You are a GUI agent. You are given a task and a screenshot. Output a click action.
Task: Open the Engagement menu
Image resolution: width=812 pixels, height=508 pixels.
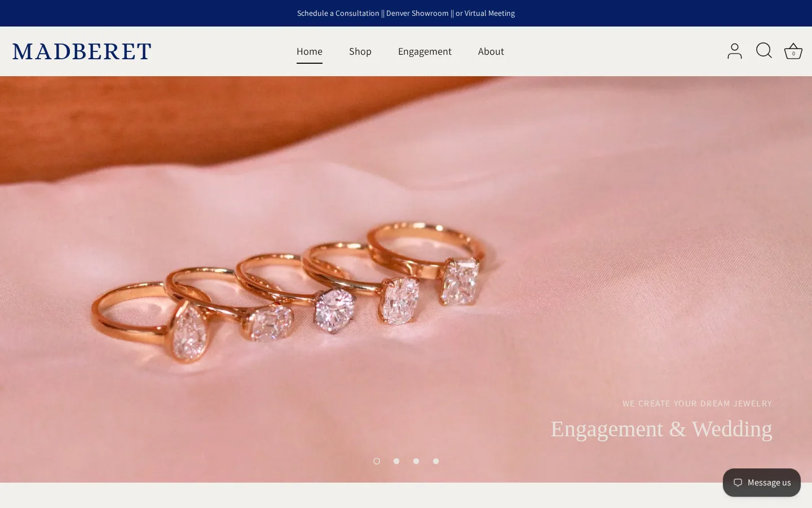[x=425, y=51]
